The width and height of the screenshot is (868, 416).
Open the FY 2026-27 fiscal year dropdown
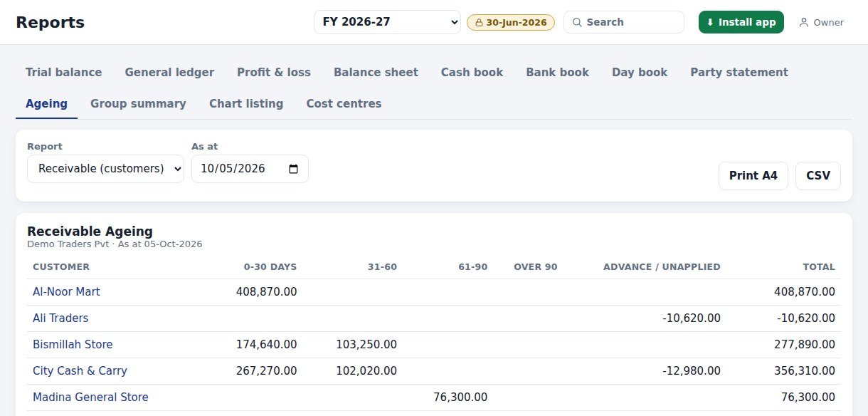[x=387, y=22]
